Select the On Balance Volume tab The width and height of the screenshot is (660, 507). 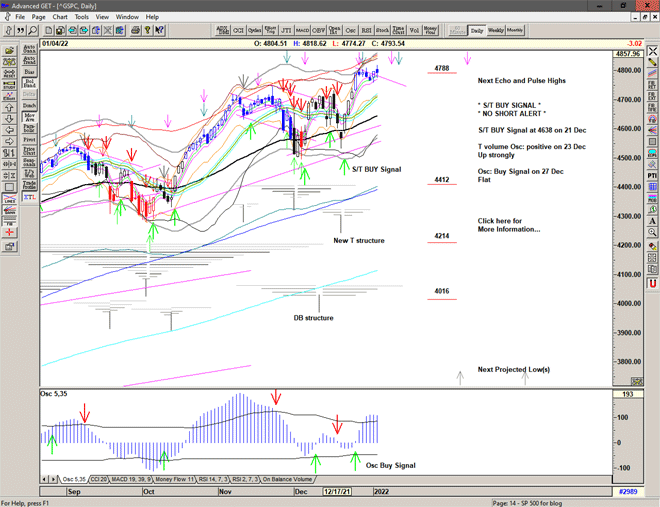[x=288, y=480]
